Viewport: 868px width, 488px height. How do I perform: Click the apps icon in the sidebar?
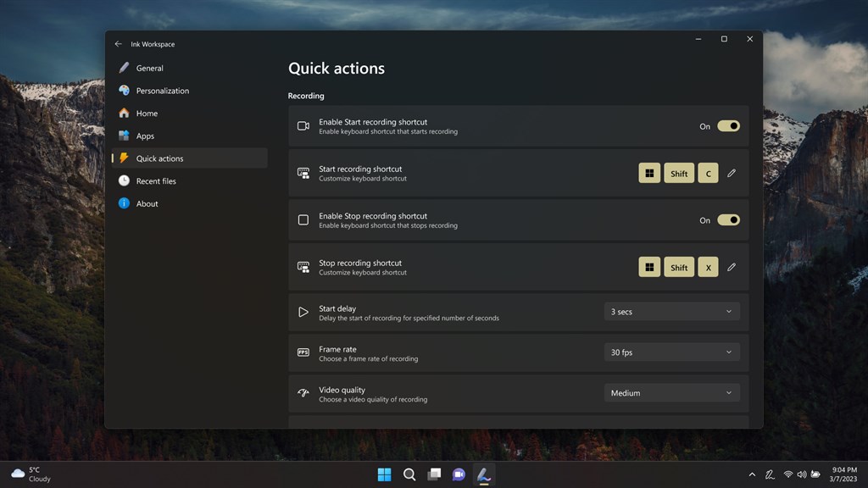[x=124, y=136]
